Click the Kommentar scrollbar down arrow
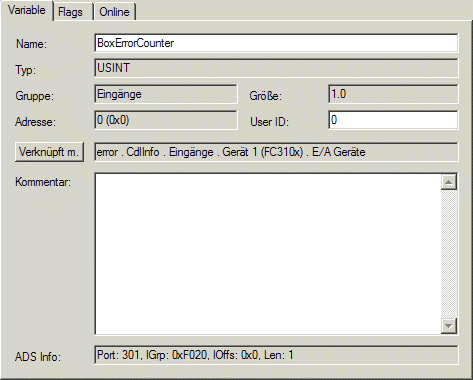 (449, 326)
